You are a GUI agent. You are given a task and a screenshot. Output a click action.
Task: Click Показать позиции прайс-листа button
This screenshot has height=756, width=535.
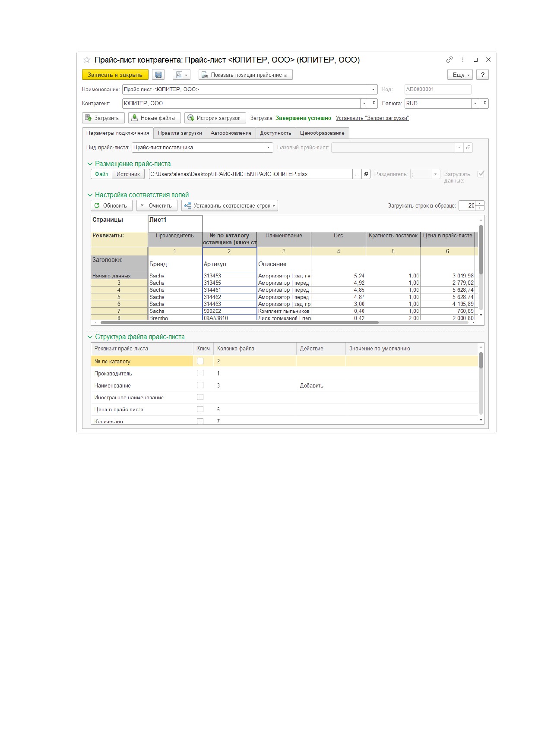point(246,75)
